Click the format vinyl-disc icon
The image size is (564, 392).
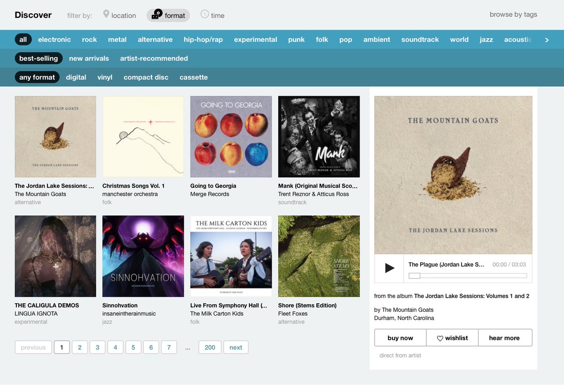(x=157, y=15)
